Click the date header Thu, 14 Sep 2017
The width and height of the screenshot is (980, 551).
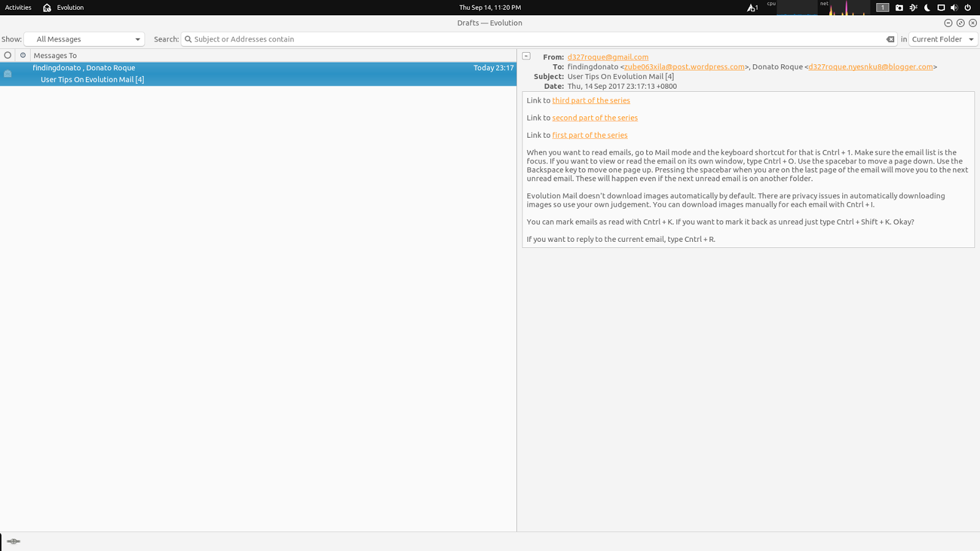tap(622, 86)
